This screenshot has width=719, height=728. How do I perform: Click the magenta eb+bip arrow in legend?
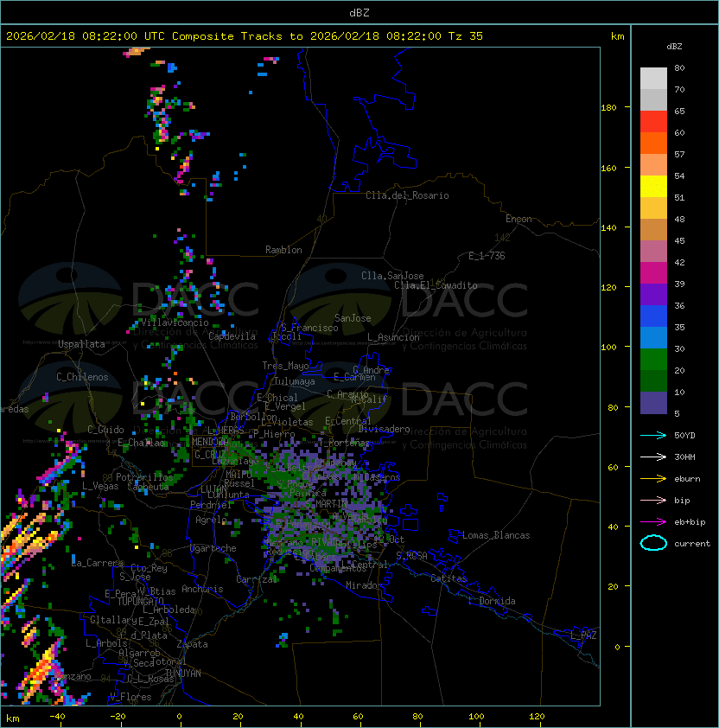[653, 522]
